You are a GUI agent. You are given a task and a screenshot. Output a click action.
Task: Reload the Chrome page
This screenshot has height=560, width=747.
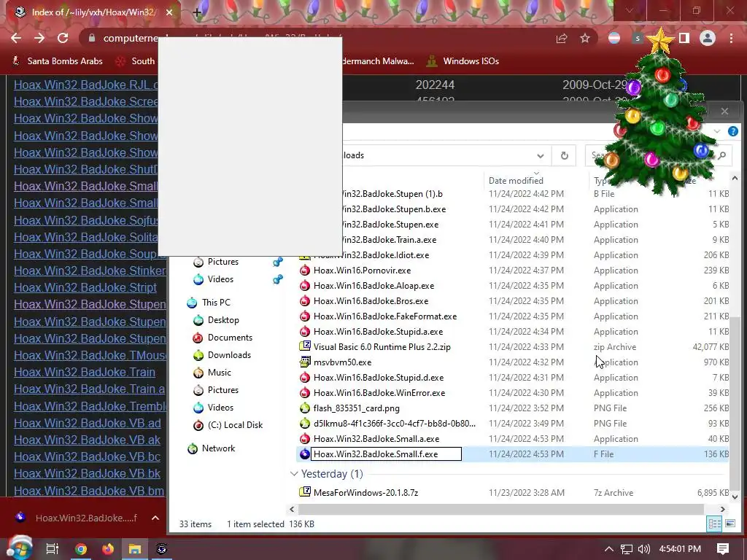(63, 38)
